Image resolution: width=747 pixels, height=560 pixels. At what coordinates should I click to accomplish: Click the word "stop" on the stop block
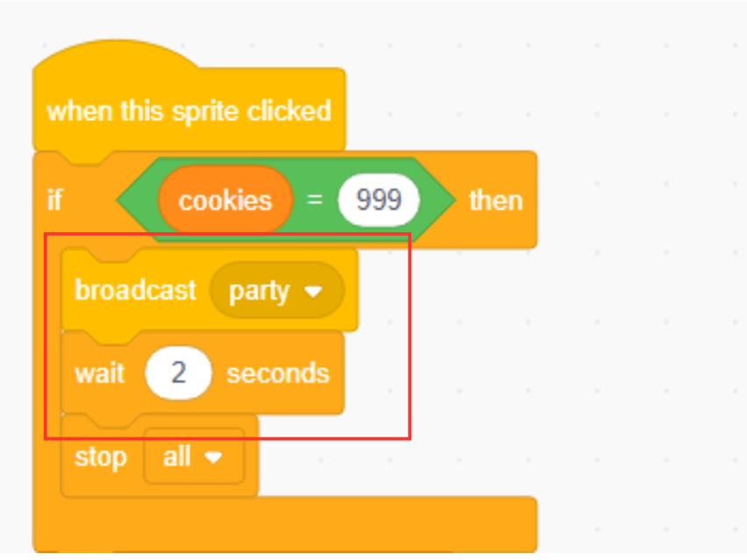tap(100, 457)
